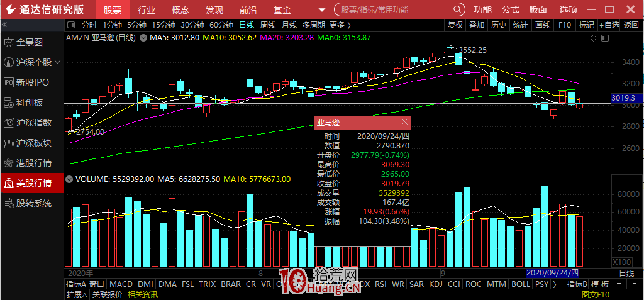The image size is (644, 300).
Task: Open 新股IPO page from sidebar
Action: tap(26, 82)
